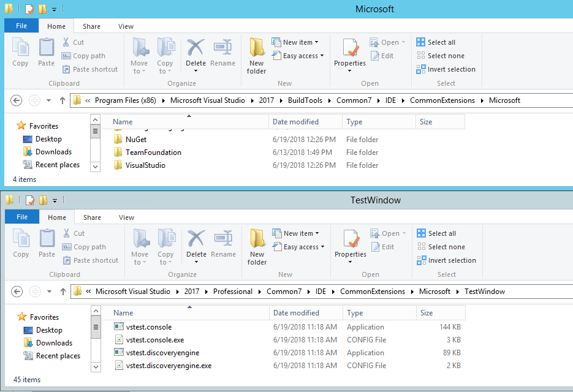Go up one level in TestWindow

click(63, 292)
